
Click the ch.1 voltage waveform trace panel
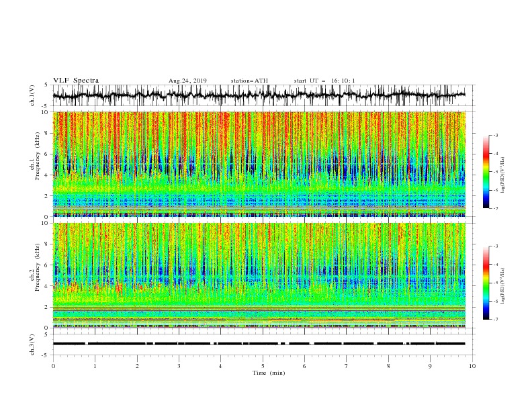[263, 95]
